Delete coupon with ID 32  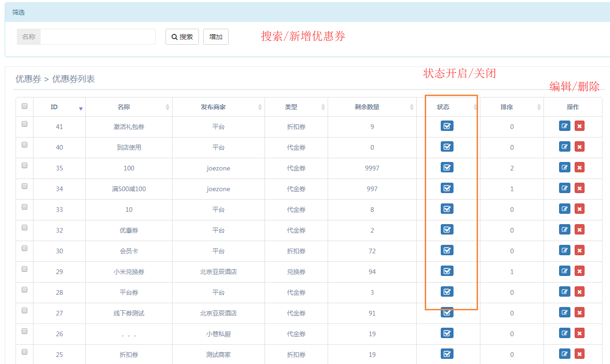pos(579,229)
